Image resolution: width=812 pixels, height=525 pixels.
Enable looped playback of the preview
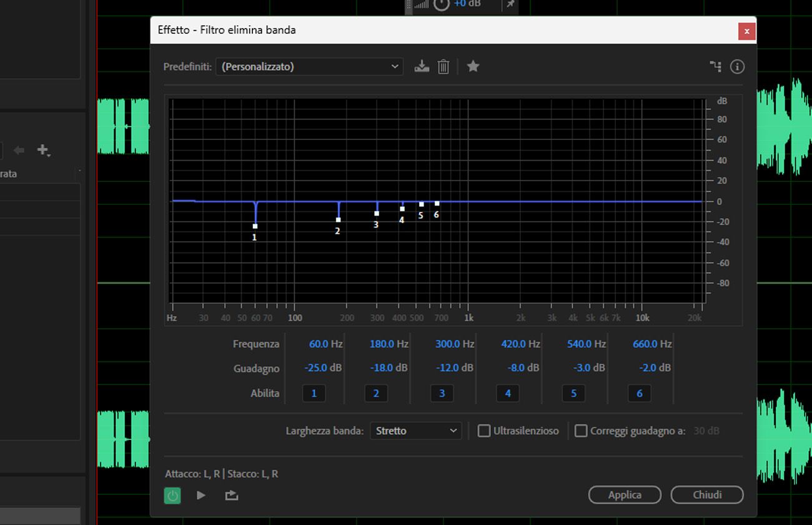(230, 495)
